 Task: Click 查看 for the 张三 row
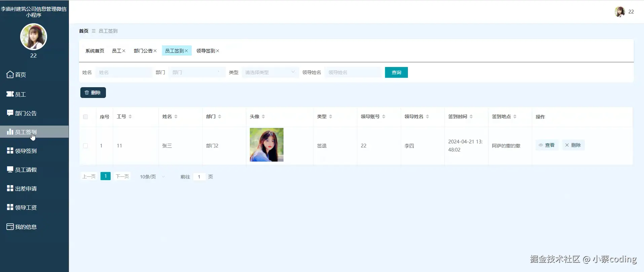click(x=547, y=145)
